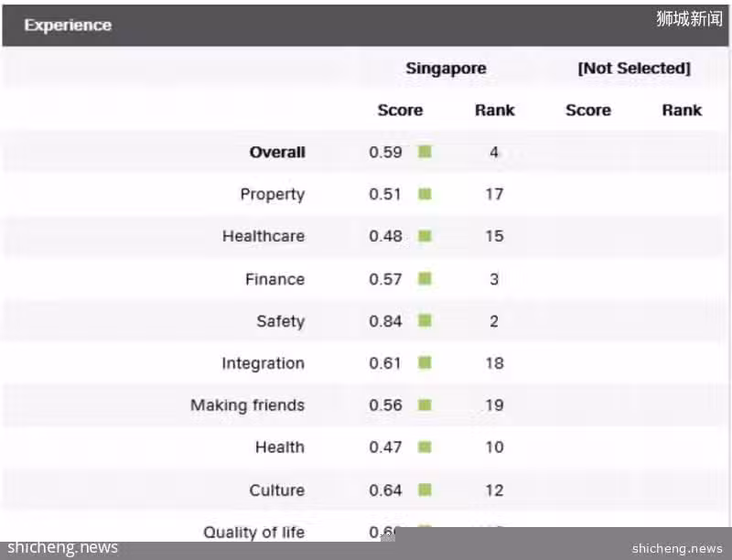732x560 pixels.
Task: Click the Culture score 0.64
Action: [x=385, y=490]
